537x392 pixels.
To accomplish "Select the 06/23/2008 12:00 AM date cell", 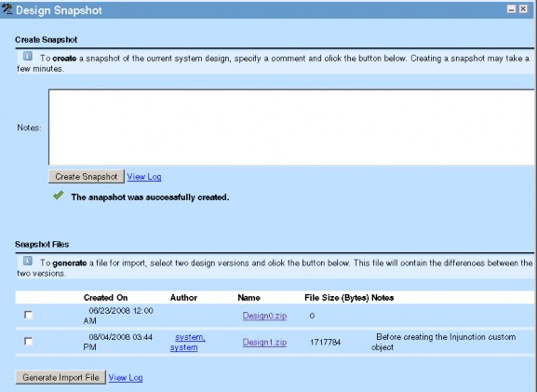I will coord(118,316).
